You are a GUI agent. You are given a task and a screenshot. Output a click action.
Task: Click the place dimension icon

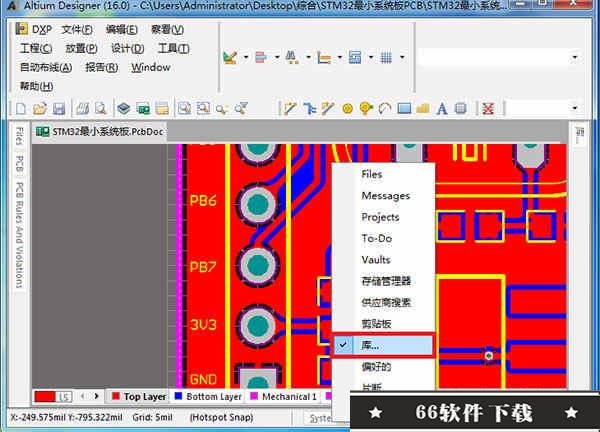tap(324, 58)
